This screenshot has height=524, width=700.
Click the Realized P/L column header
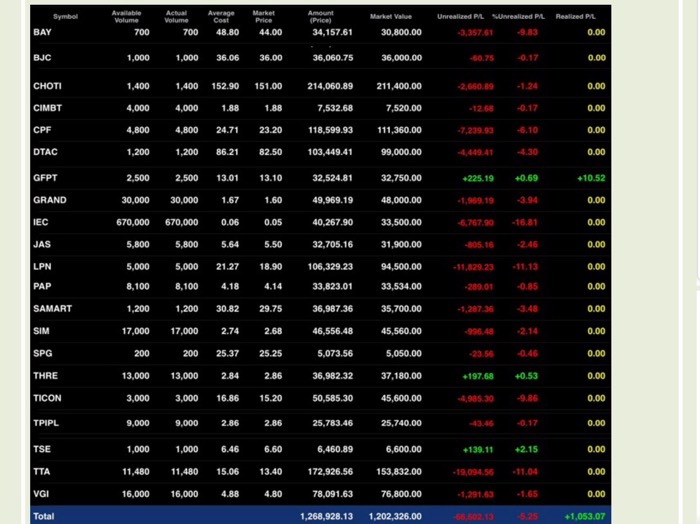pos(575,17)
